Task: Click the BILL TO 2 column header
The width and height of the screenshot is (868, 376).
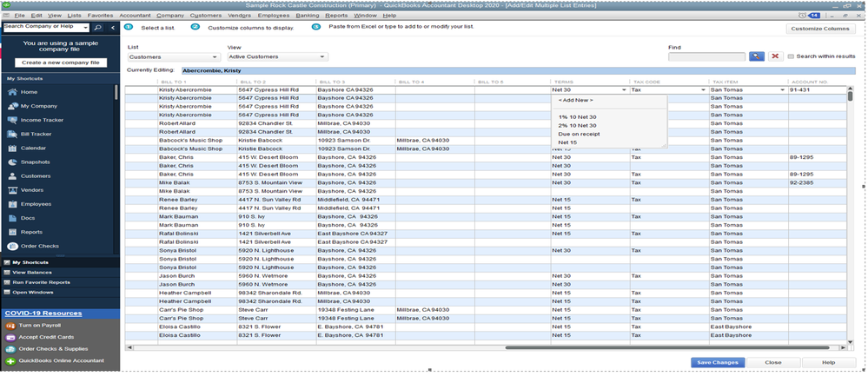Action: click(x=253, y=82)
